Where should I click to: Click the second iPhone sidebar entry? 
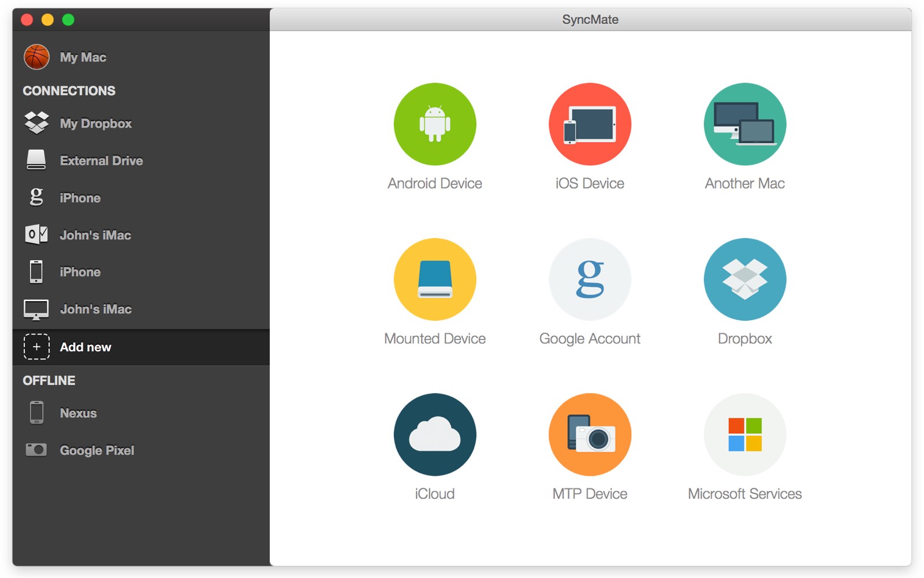[80, 272]
